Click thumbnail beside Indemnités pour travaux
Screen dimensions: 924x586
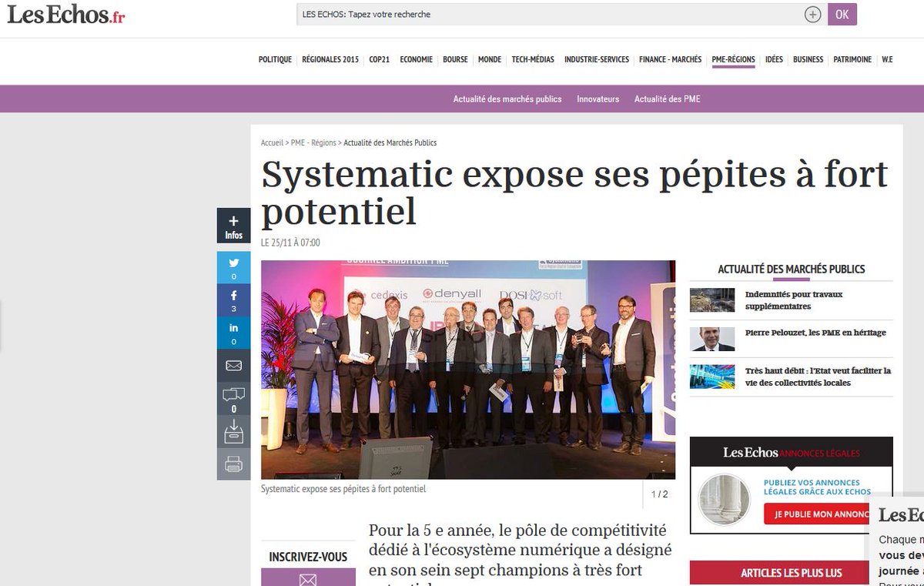click(712, 300)
